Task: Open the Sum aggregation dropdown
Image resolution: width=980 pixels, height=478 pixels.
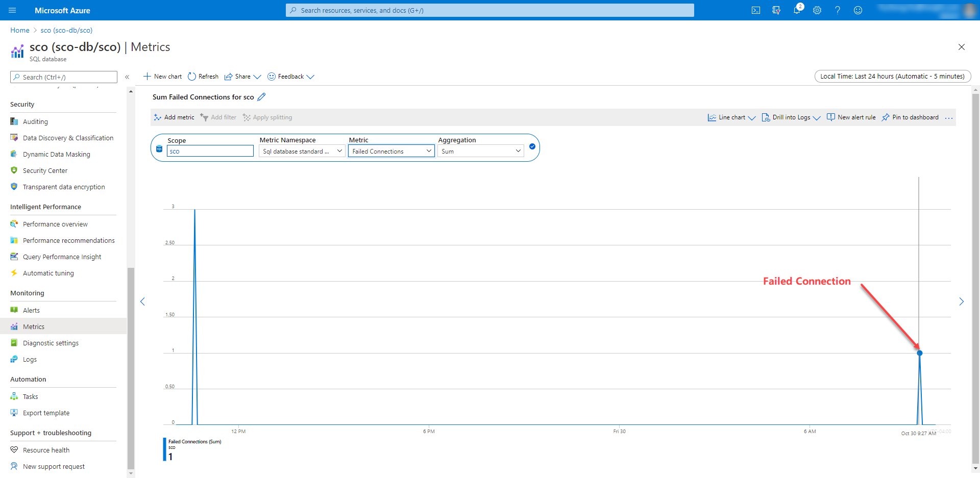Action: point(481,151)
